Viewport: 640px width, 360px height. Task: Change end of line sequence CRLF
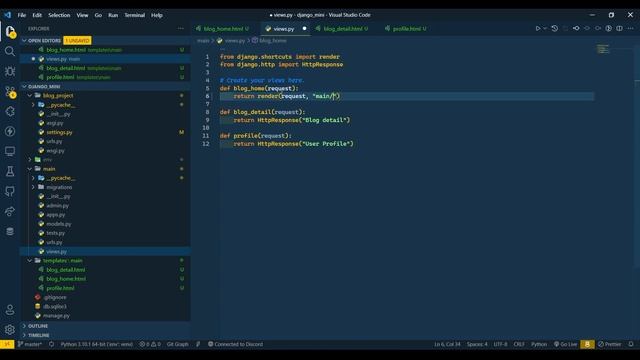point(519,344)
